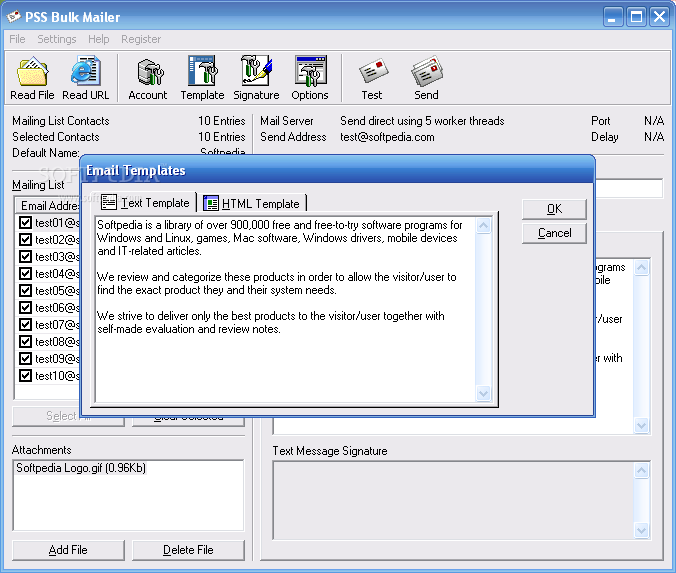
Task: Uncheck the test06 contact checkbox
Action: [x=25, y=307]
